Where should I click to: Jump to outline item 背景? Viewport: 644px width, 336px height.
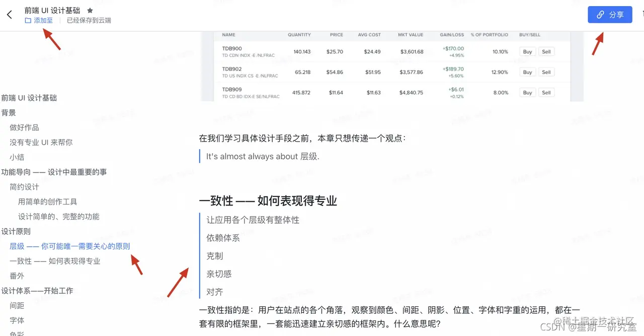(x=9, y=113)
